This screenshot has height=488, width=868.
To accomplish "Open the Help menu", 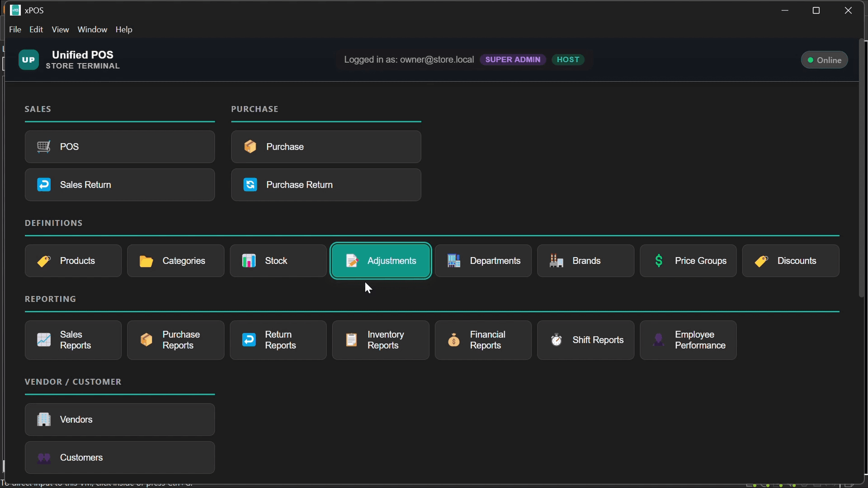I will click(x=124, y=29).
